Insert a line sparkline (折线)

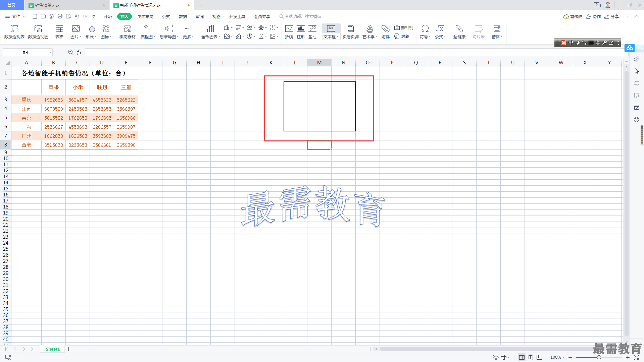(x=289, y=32)
